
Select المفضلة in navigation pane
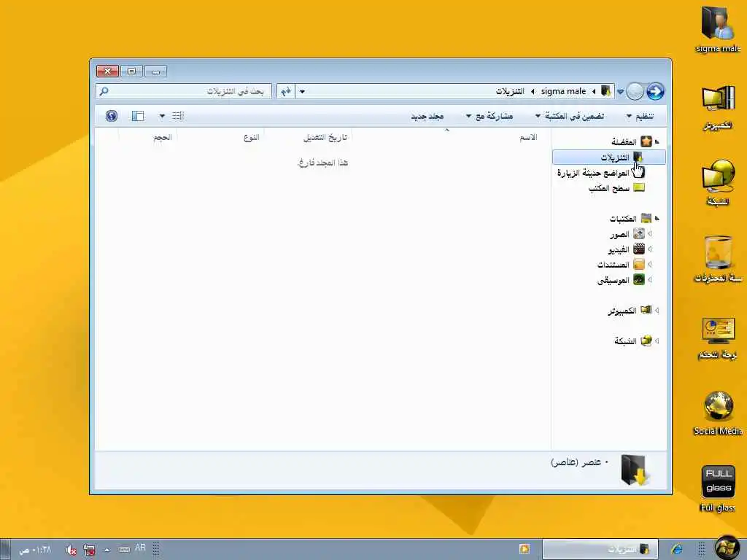click(624, 141)
